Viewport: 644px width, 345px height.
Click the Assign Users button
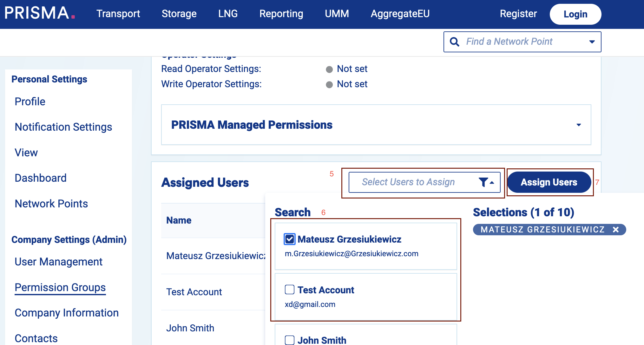tap(549, 182)
